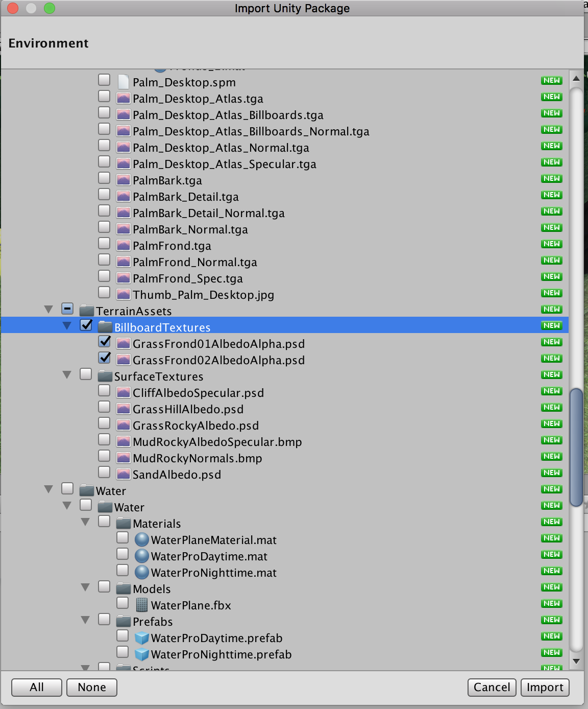
Task: Click the PalmBark.tga texture icon
Action: [x=123, y=180]
